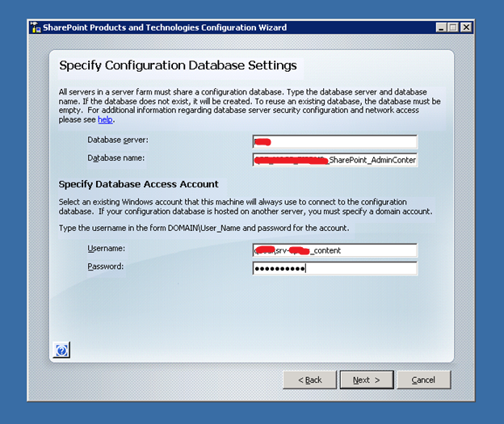The width and height of the screenshot is (504, 424).
Task: Focus the Database server input field
Action: click(335, 142)
